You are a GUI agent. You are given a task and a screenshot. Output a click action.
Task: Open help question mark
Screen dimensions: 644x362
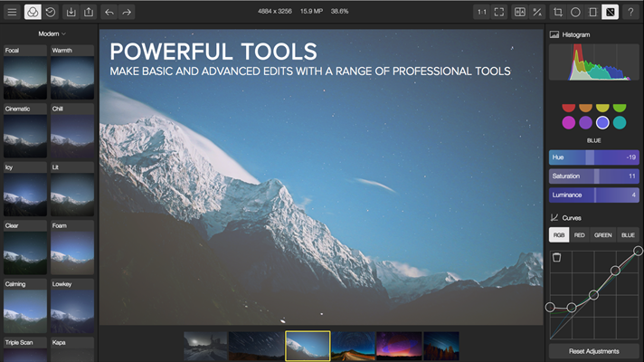pos(630,12)
